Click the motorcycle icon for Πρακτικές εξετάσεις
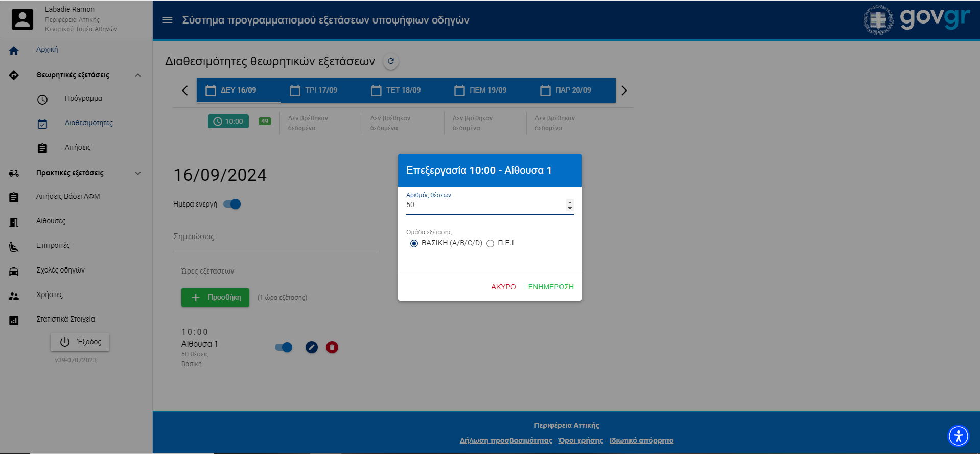The height and width of the screenshot is (454, 980). coord(14,173)
